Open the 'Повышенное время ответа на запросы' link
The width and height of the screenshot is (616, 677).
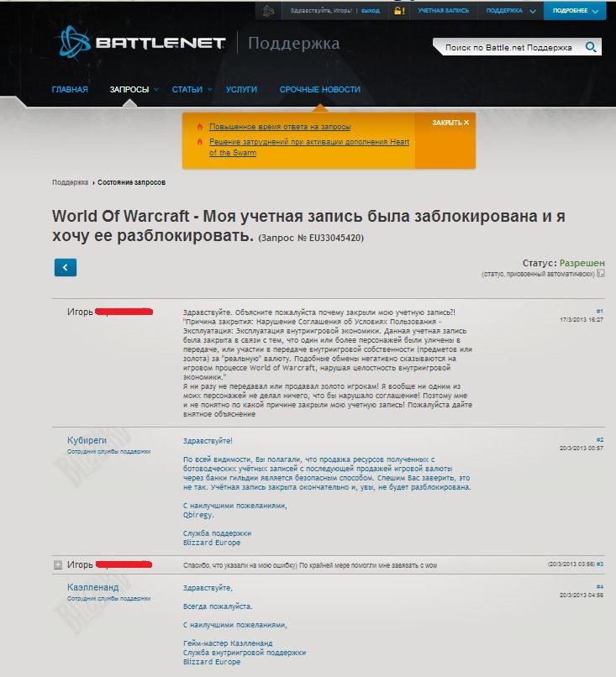pyautogui.click(x=279, y=126)
